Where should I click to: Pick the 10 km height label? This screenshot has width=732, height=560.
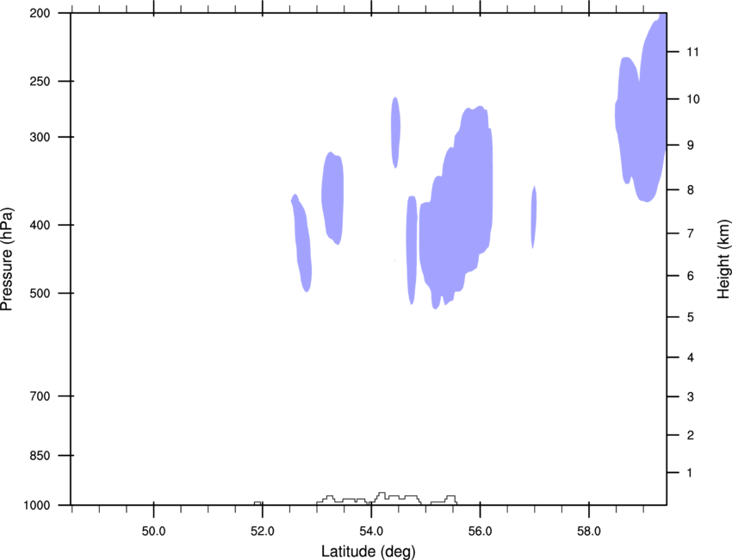point(692,99)
